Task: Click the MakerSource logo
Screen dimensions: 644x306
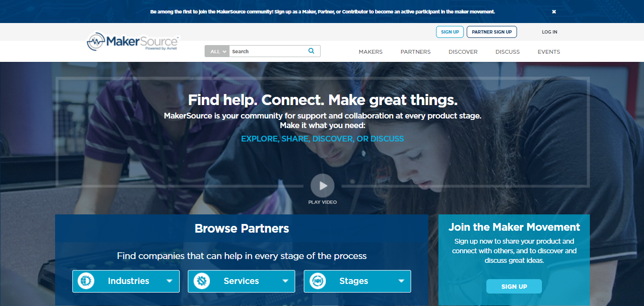Action: click(x=133, y=42)
